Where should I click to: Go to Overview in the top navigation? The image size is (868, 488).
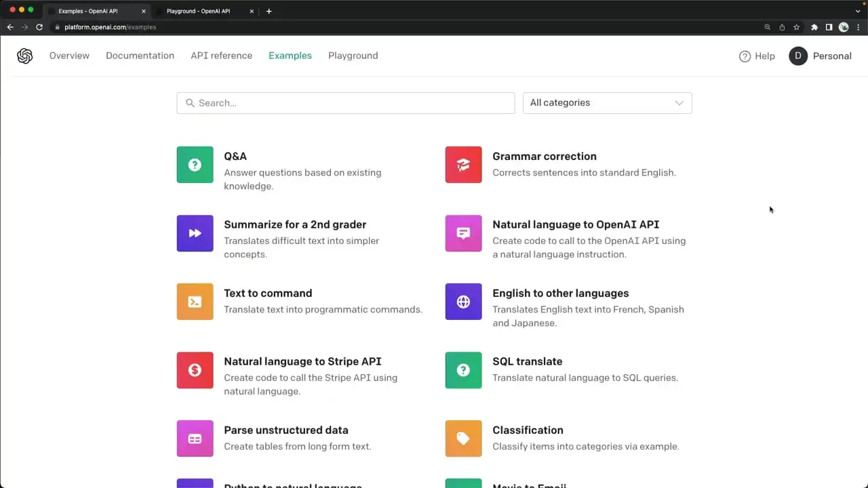(x=69, y=56)
